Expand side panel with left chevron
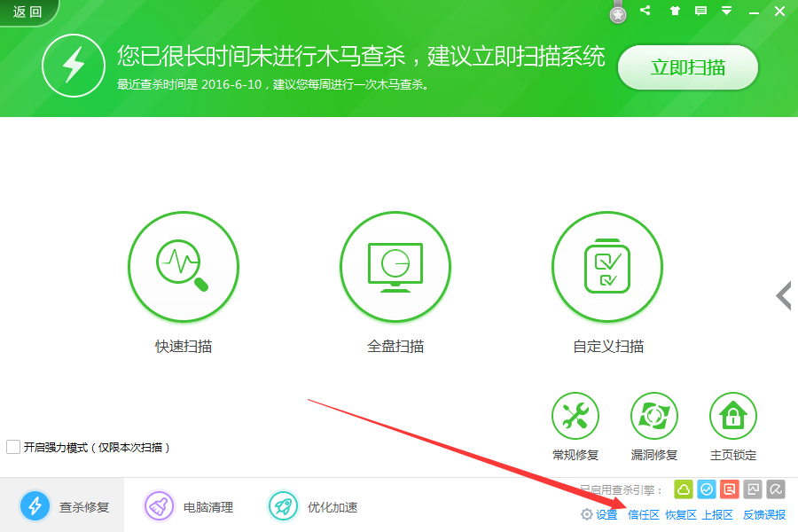The image size is (798, 532). click(x=784, y=295)
